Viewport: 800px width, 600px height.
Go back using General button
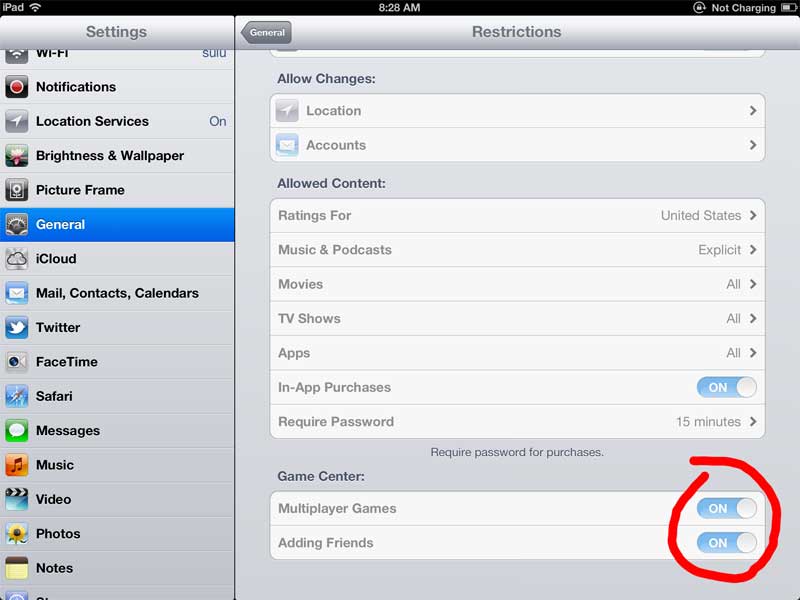coord(267,33)
